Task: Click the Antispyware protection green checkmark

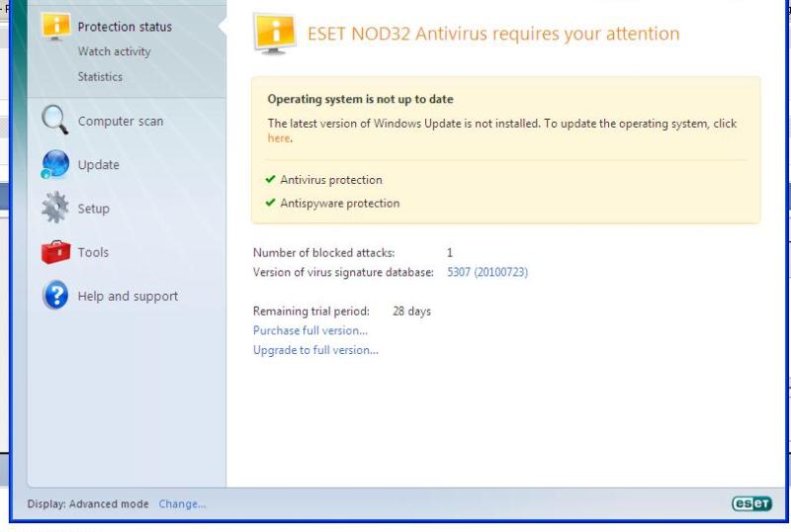Action: pyautogui.click(x=270, y=202)
